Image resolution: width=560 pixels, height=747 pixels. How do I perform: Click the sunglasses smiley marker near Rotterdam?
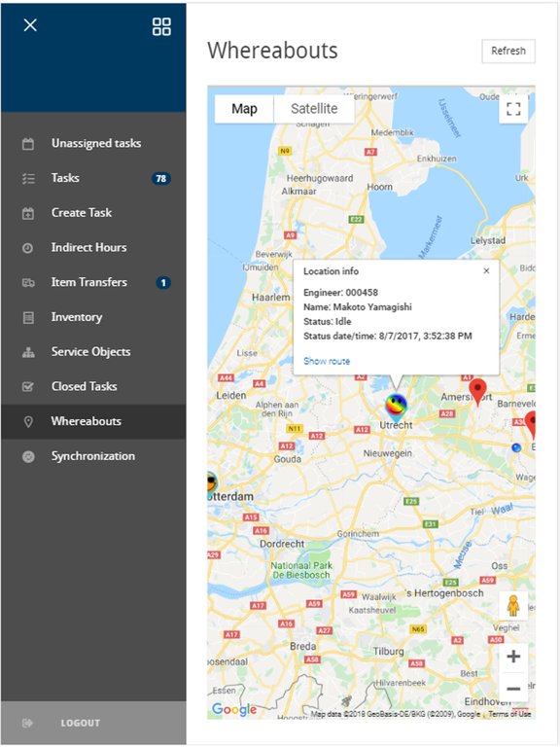[x=211, y=484]
